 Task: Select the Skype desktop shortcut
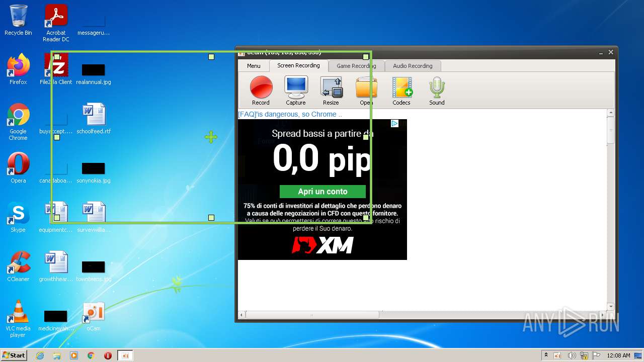click(18, 217)
